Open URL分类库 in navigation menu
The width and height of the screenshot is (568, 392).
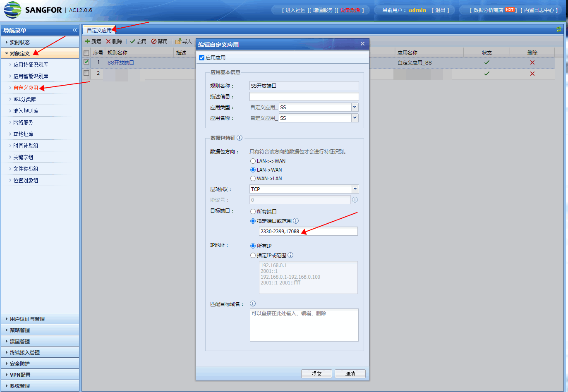(24, 99)
